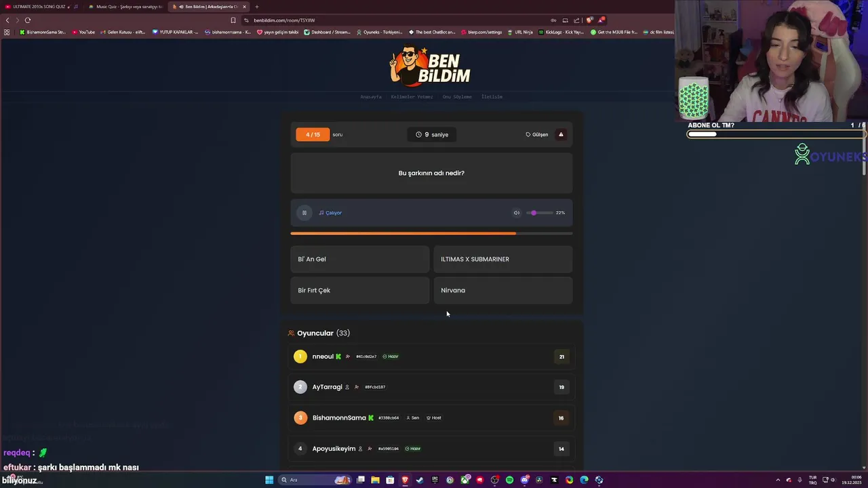Open the browser apps grid icon
Image resolution: width=868 pixels, height=488 pixels.
[7, 32]
